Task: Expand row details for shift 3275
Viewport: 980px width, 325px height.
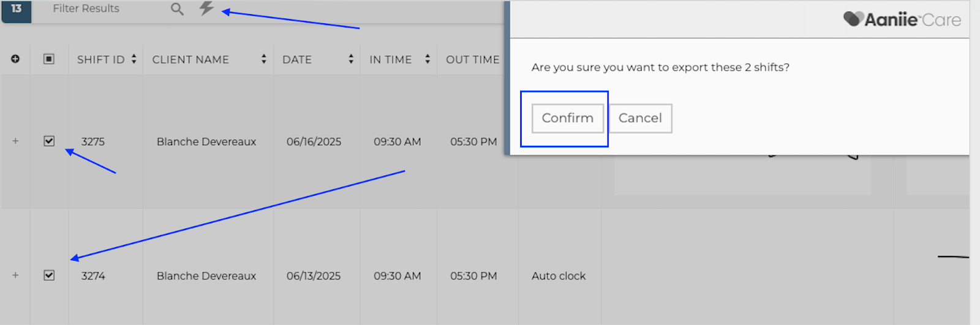Action: pyautogui.click(x=15, y=141)
